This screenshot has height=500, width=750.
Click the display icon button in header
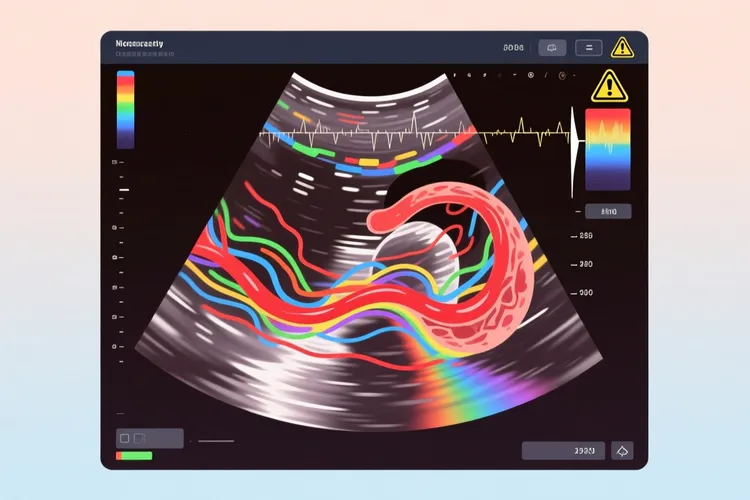[x=552, y=47]
